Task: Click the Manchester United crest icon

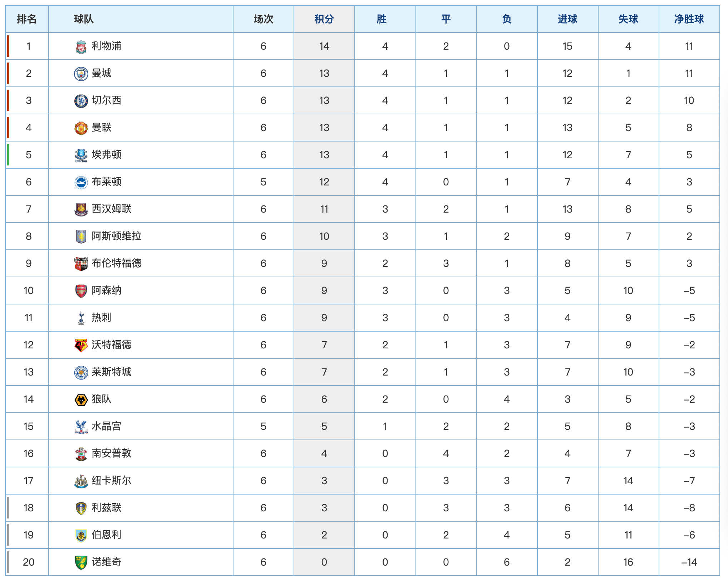Action: click(81, 128)
